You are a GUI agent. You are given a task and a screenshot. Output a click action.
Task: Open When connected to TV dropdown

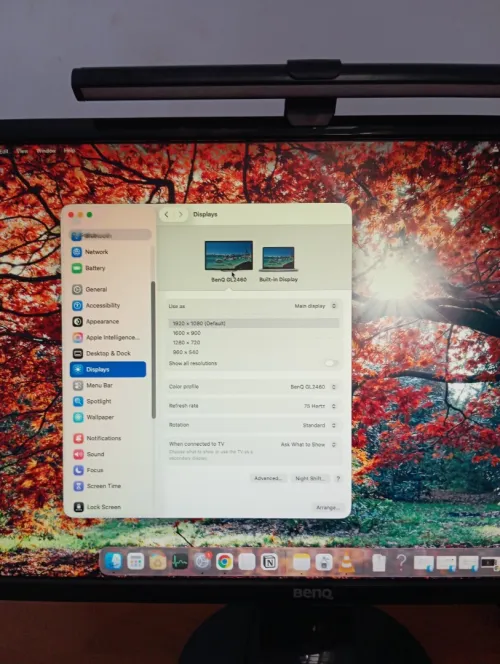(309, 445)
